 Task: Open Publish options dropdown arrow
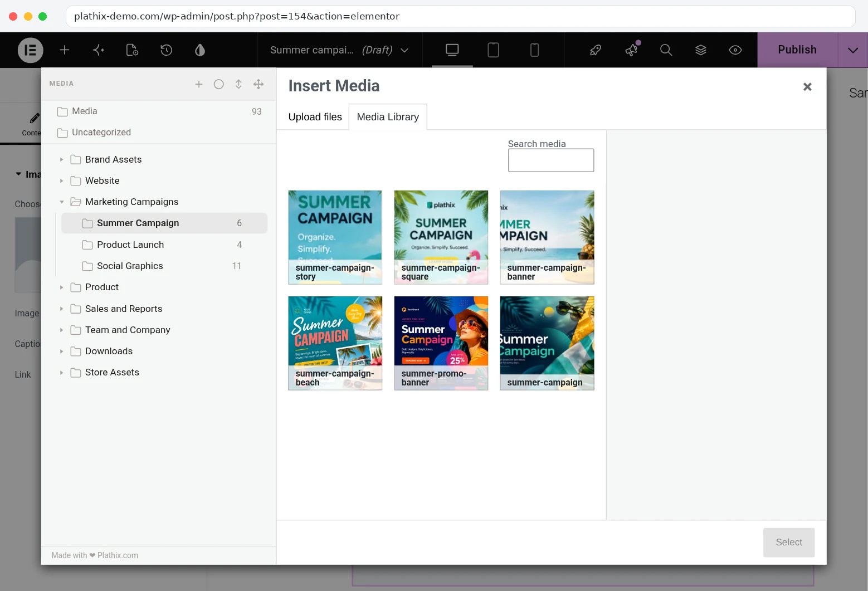point(853,50)
